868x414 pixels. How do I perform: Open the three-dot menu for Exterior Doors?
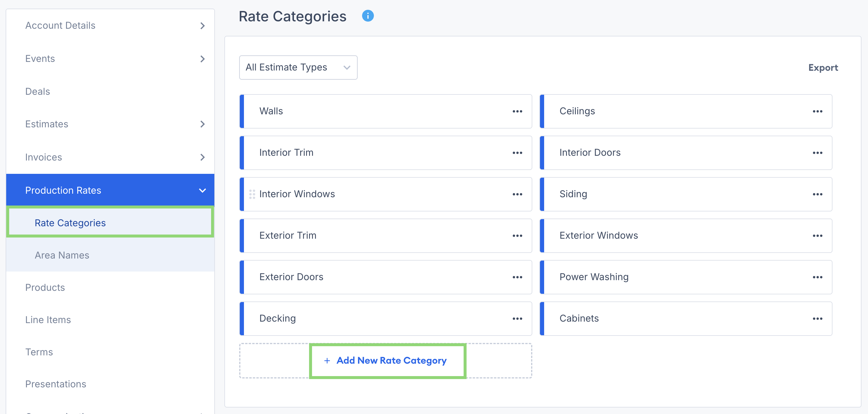click(517, 277)
